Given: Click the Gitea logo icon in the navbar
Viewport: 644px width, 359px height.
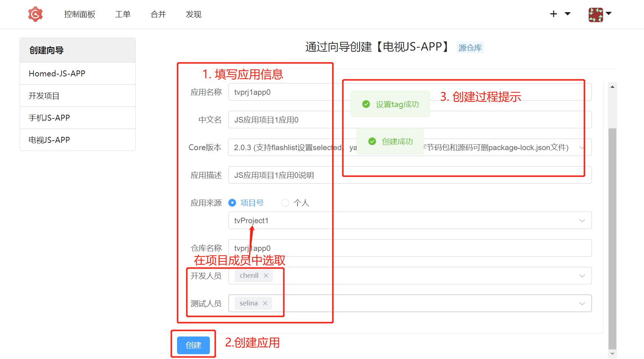Looking at the screenshot, I should [x=35, y=14].
